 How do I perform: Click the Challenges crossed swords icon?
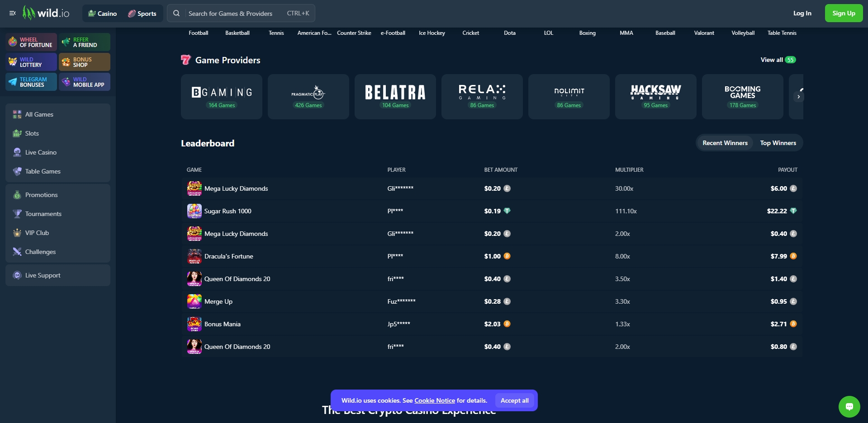tap(17, 252)
